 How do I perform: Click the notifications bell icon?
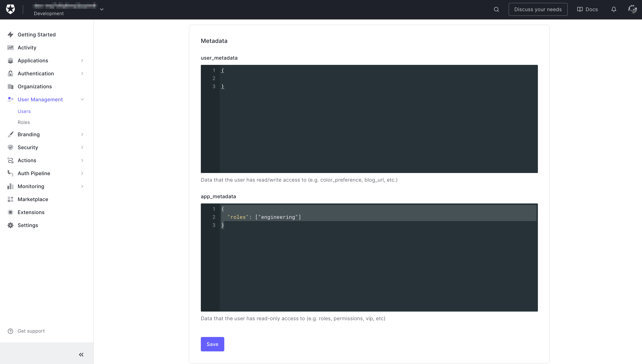point(614,9)
